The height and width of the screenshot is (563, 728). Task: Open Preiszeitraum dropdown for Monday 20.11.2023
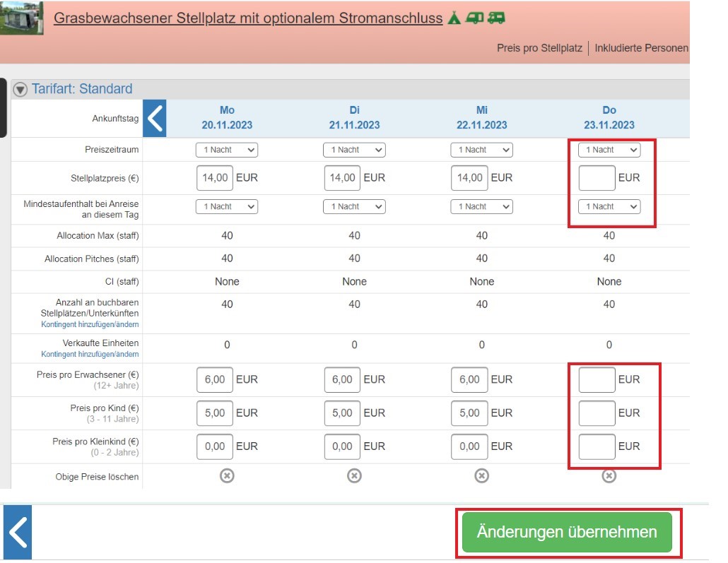point(227,150)
